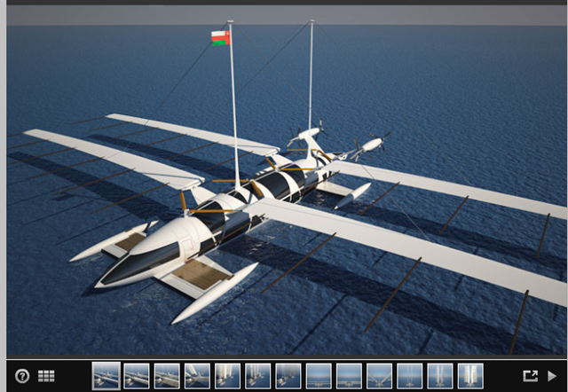The width and height of the screenshot is (568, 392).
Task: Open the gallery in fullscreen pop-out
Action: [530, 376]
